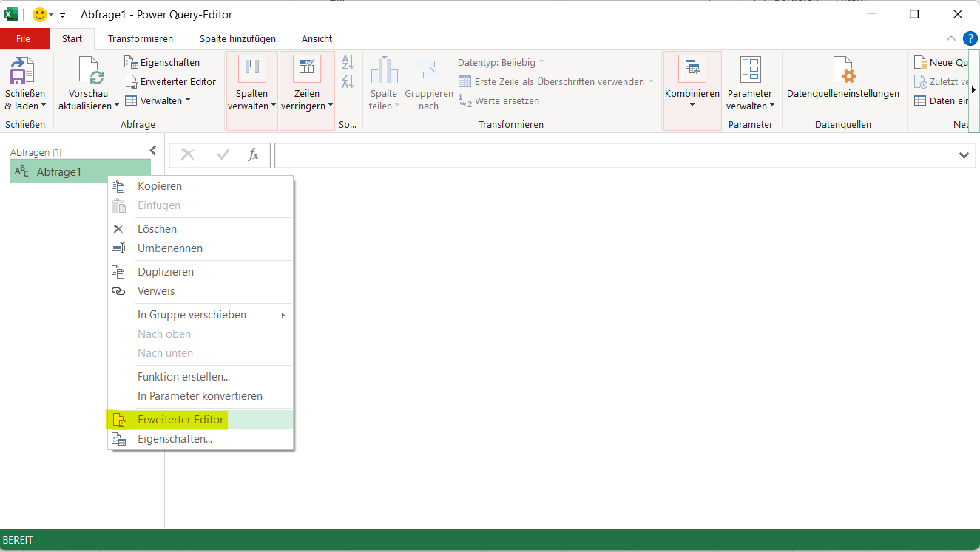The image size is (980, 552).
Task: Click the Eigenschaften button in ribbon
Action: pyautogui.click(x=162, y=63)
